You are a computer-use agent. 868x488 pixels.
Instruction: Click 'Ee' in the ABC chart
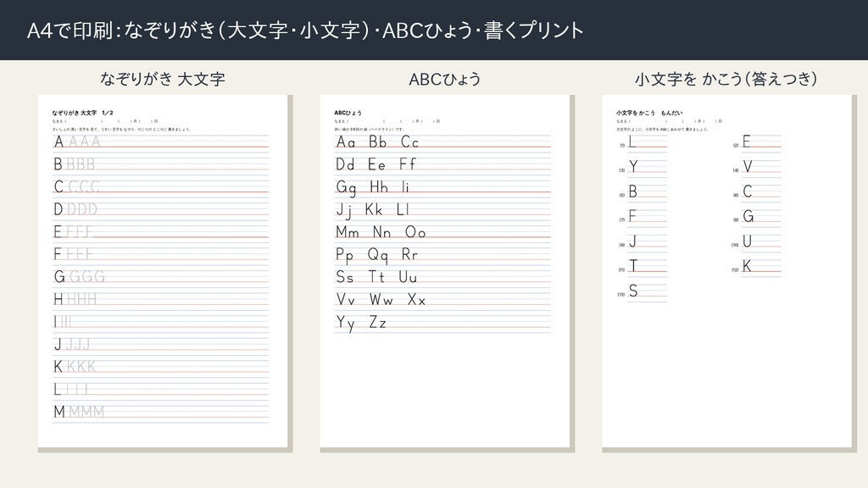tap(376, 164)
